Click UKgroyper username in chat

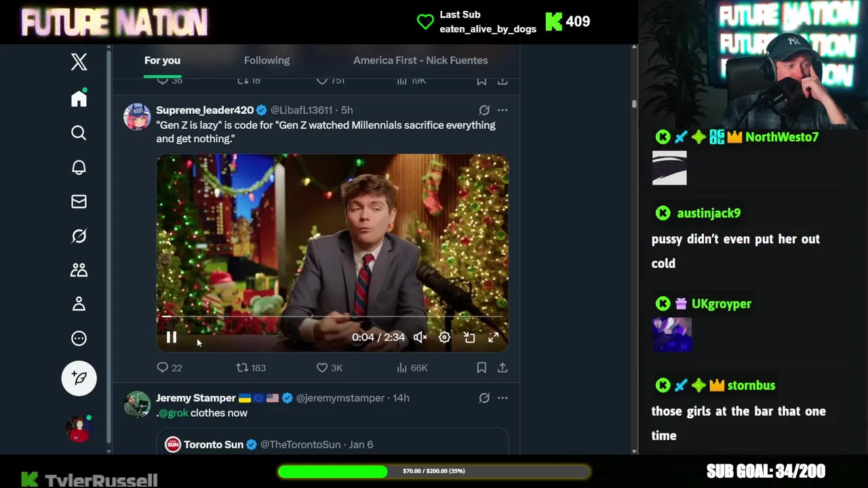[x=722, y=304]
